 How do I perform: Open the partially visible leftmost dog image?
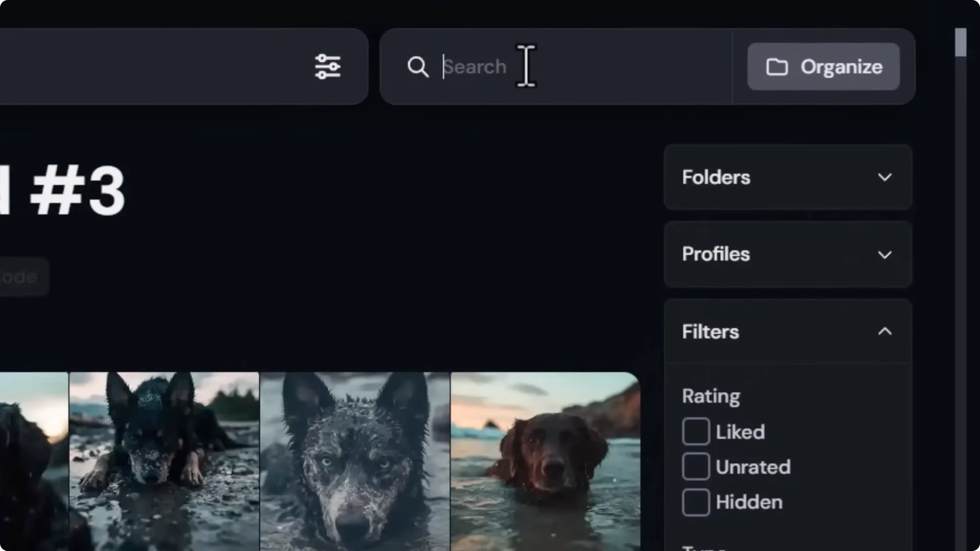33,461
